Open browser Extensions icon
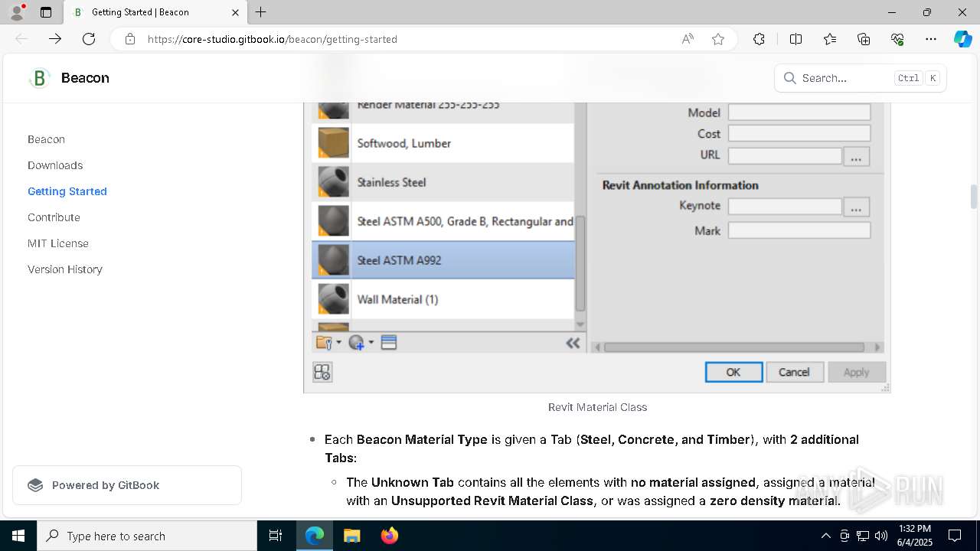Viewport: 980px width, 551px height. (x=759, y=39)
